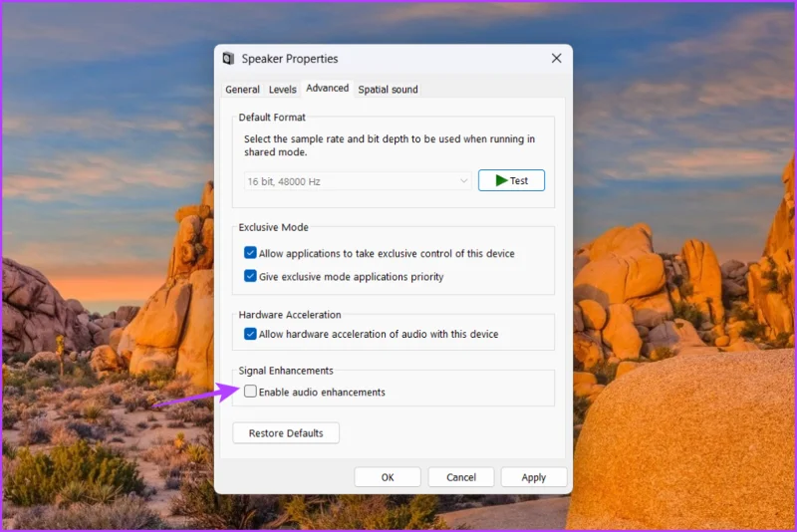Image resolution: width=797 pixels, height=532 pixels.
Task: Click the speaker icon in the title bar
Action: coord(229,59)
